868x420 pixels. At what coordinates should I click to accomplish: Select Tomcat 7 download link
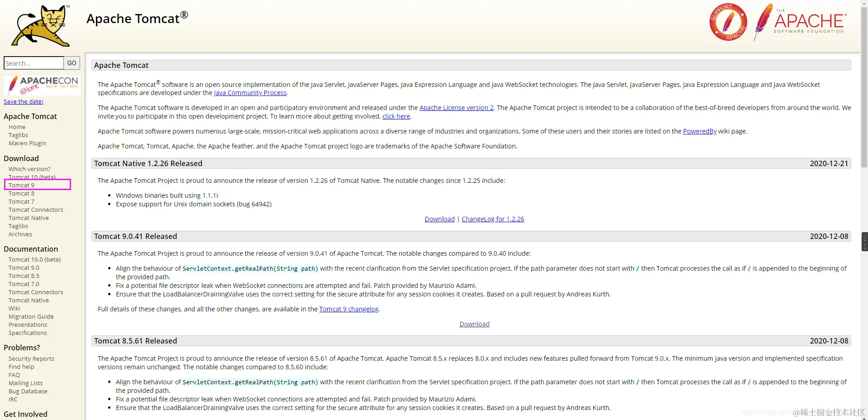(21, 202)
